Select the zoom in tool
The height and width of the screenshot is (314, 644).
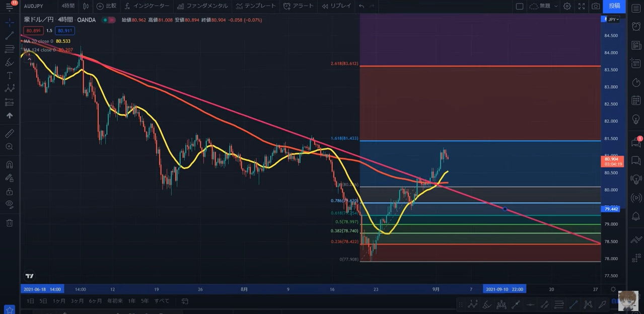(x=10, y=146)
